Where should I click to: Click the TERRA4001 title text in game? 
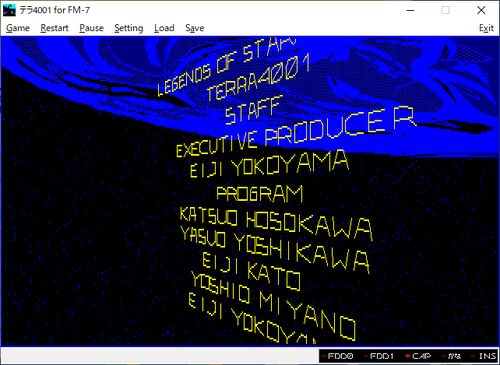[x=258, y=78]
